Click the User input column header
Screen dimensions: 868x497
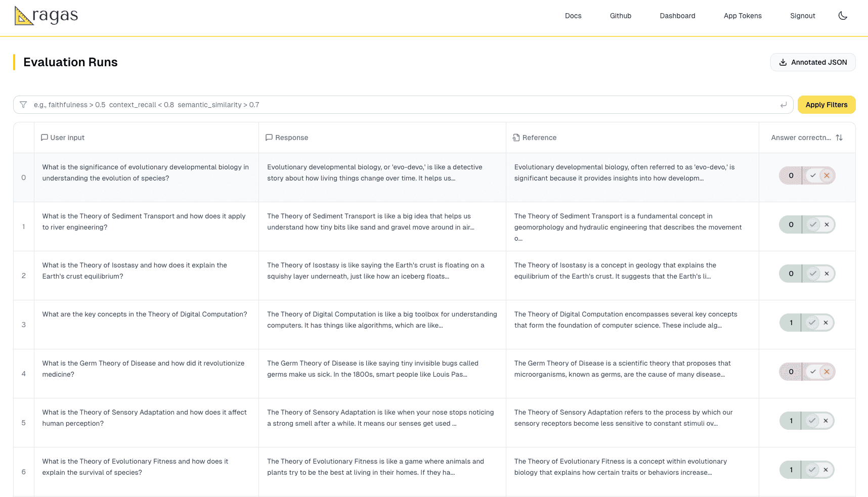(x=146, y=138)
